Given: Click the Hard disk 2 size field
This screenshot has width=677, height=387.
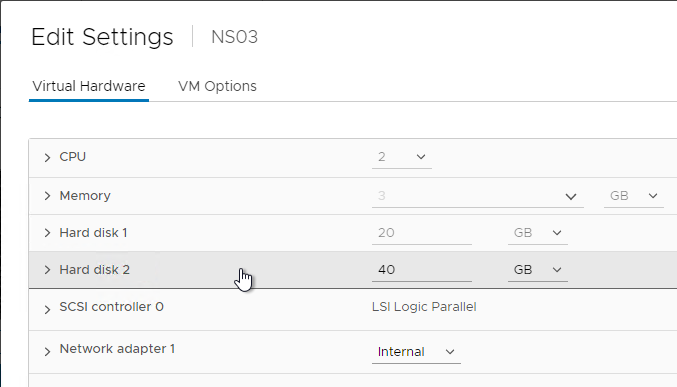Looking at the screenshot, I should (421, 270).
